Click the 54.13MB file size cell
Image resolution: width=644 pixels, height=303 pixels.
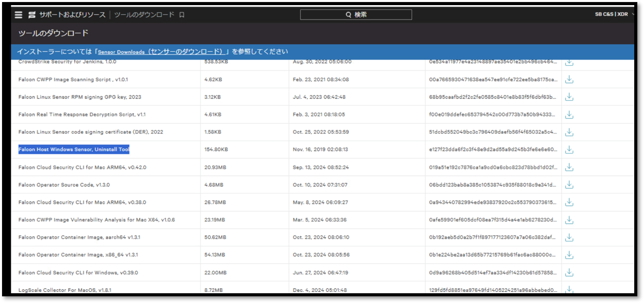[x=214, y=255]
